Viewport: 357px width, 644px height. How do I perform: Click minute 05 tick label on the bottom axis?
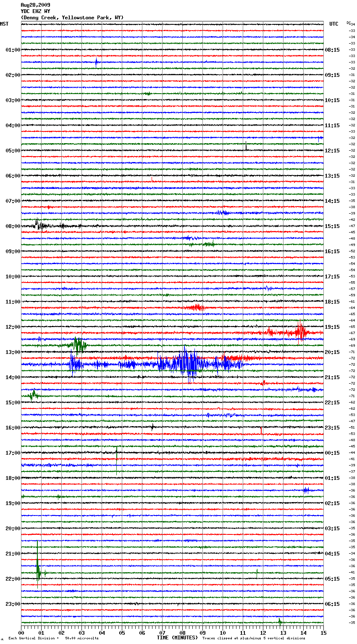pyautogui.click(x=122, y=633)
